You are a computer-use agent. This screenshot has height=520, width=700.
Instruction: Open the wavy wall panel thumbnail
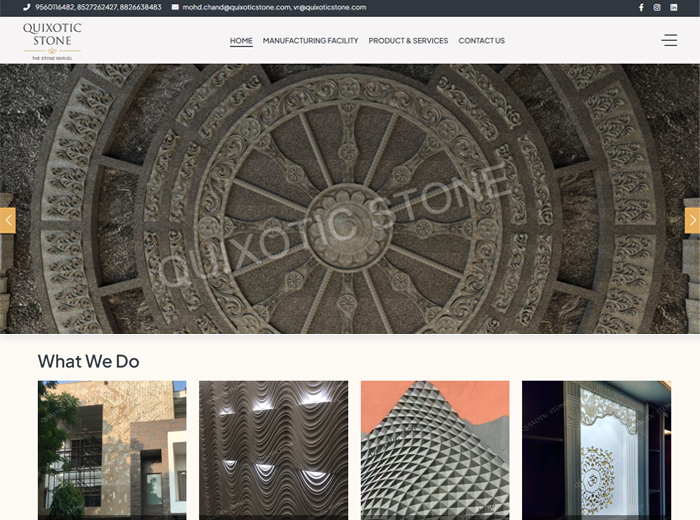point(273,449)
